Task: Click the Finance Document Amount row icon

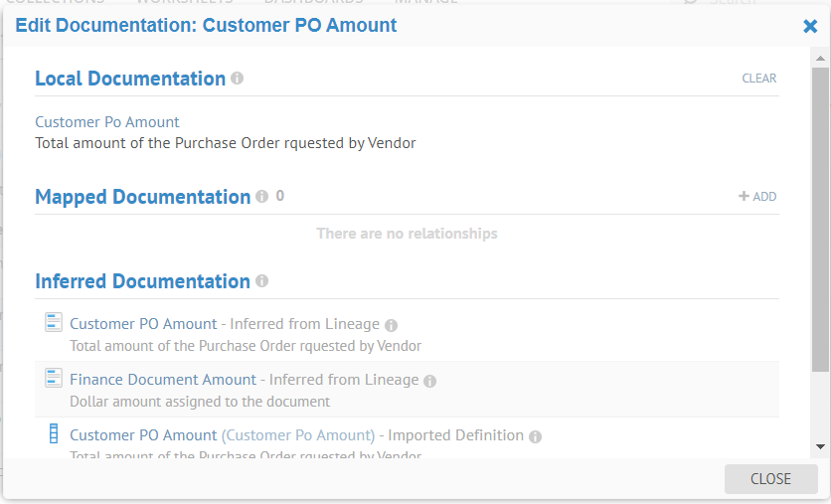Action: 54,379
